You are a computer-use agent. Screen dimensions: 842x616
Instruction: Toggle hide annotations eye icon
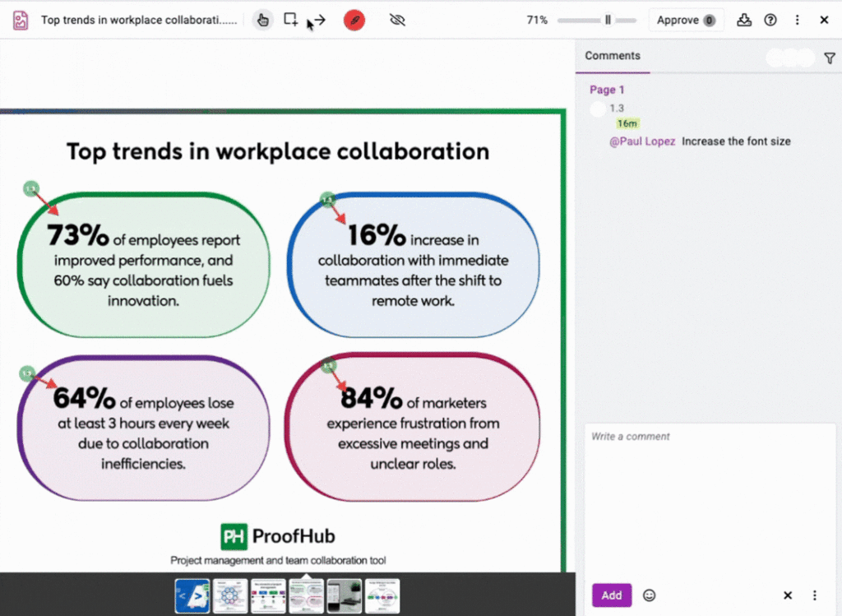397,20
